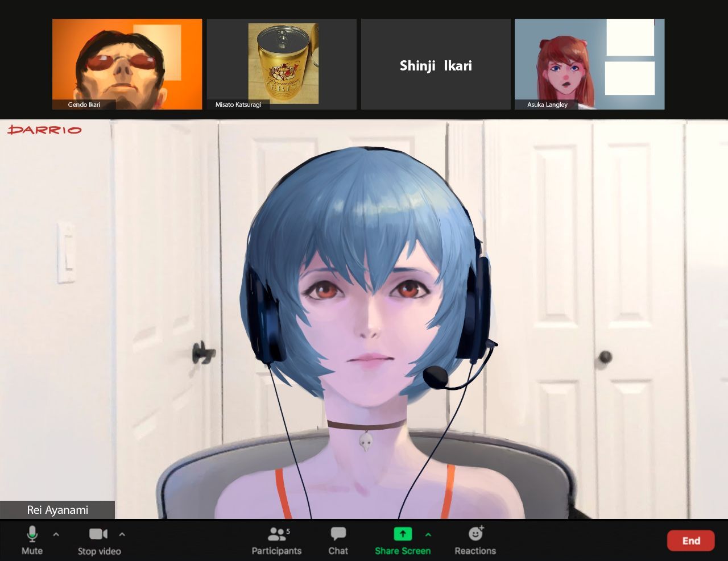Open video options arrow beside Stop video
728x561 pixels.
point(122,534)
